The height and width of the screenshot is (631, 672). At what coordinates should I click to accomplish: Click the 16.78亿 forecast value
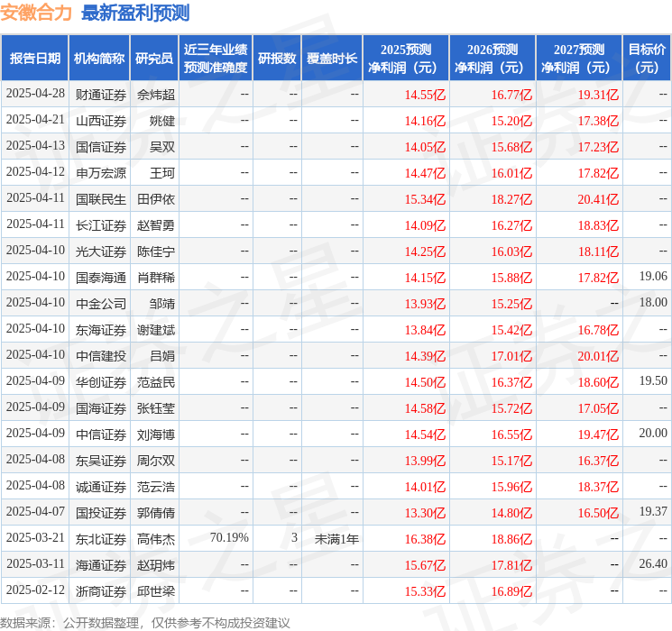click(598, 330)
